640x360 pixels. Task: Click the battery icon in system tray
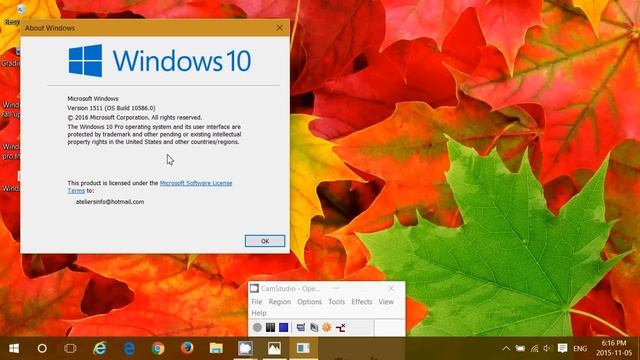point(520,348)
